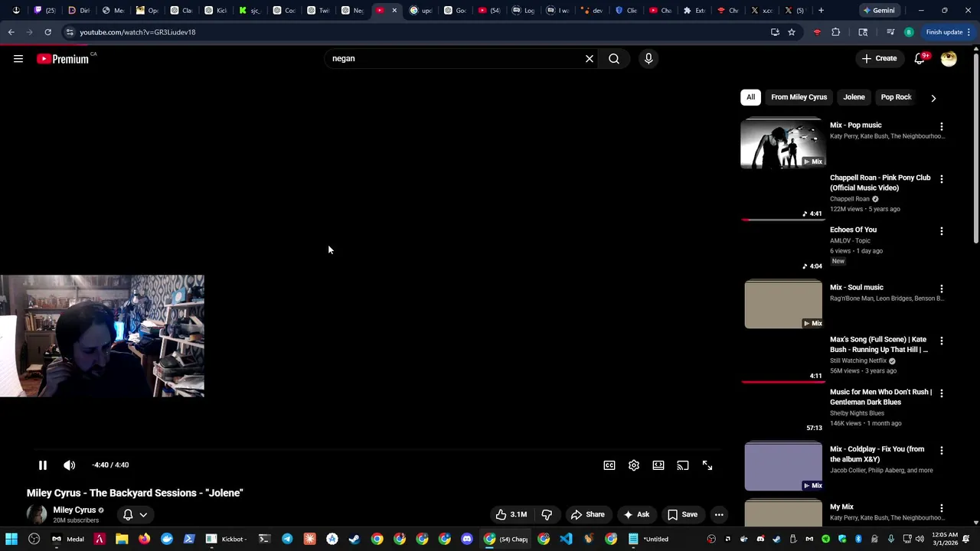
Task: Ask about this video with the Ask button
Action: (x=636, y=515)
